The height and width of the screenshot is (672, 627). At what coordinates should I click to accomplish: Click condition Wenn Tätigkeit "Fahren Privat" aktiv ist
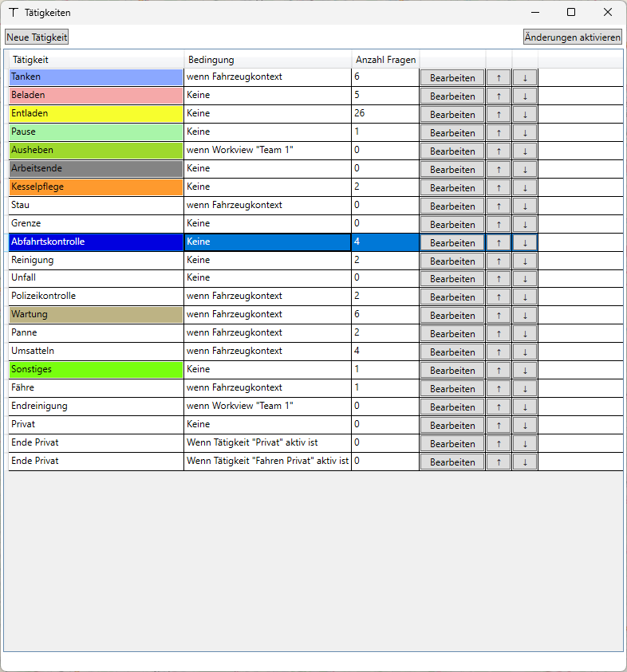point(267,461)
